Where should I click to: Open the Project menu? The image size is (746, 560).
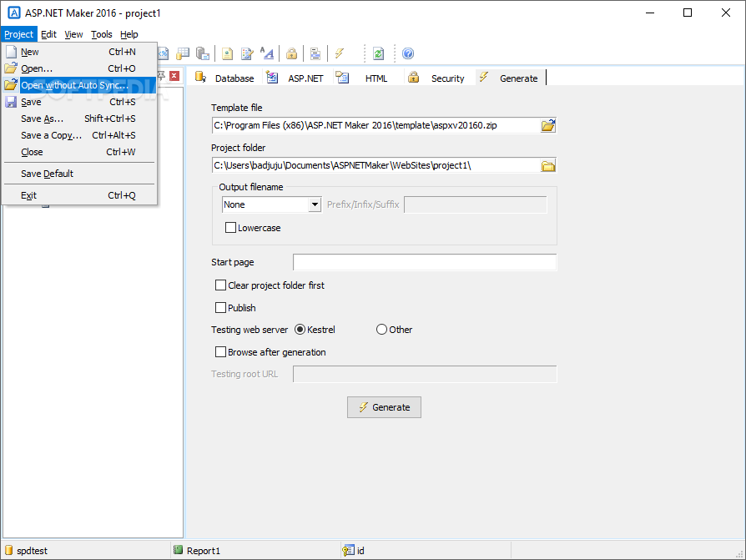18,34
